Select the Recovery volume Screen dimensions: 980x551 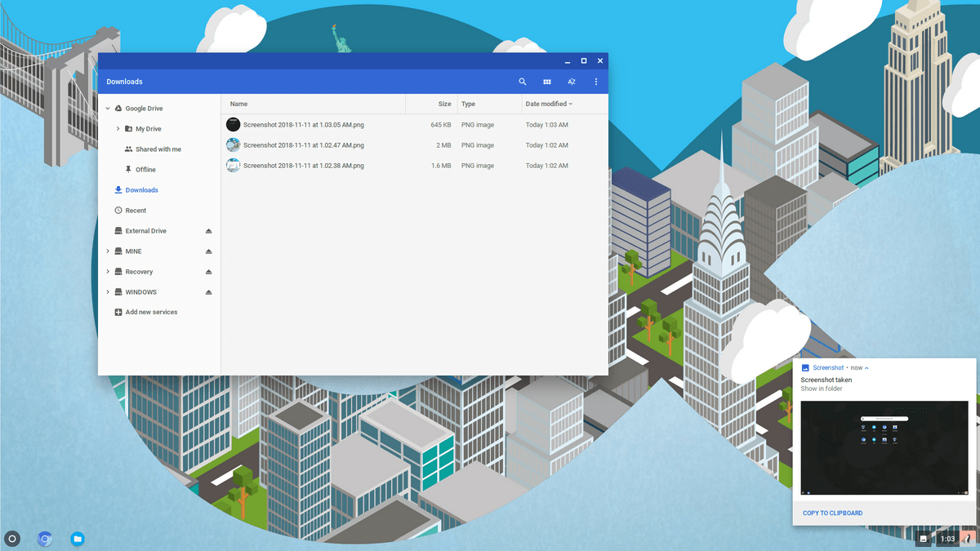coord(139,272)
